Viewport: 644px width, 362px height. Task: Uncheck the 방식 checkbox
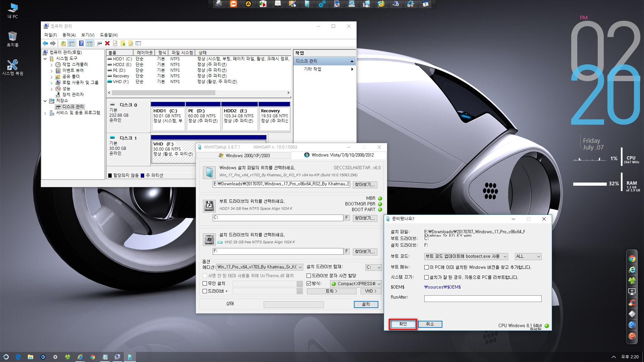[309, 284]
